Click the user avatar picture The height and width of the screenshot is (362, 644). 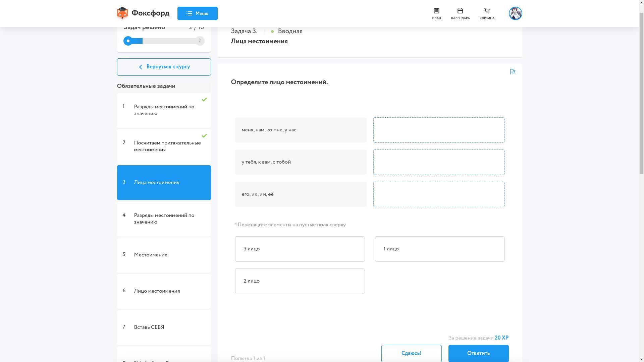pyautogui.click(x=515, y=13)
